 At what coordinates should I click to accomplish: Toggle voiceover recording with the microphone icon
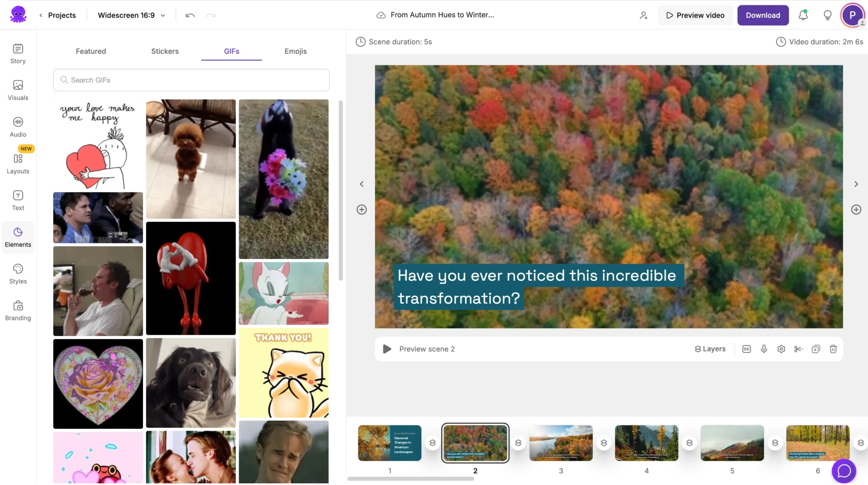pos(764,349)
